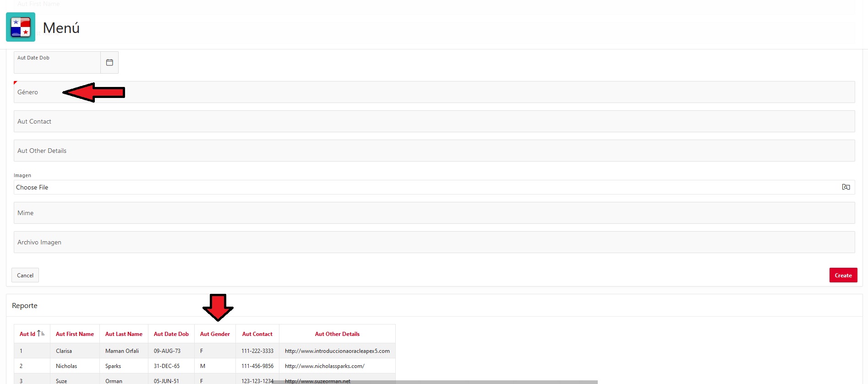This screenshot has height=384, width=868.
Task: Click the Aut Contact text field
Action: (434, 122)
